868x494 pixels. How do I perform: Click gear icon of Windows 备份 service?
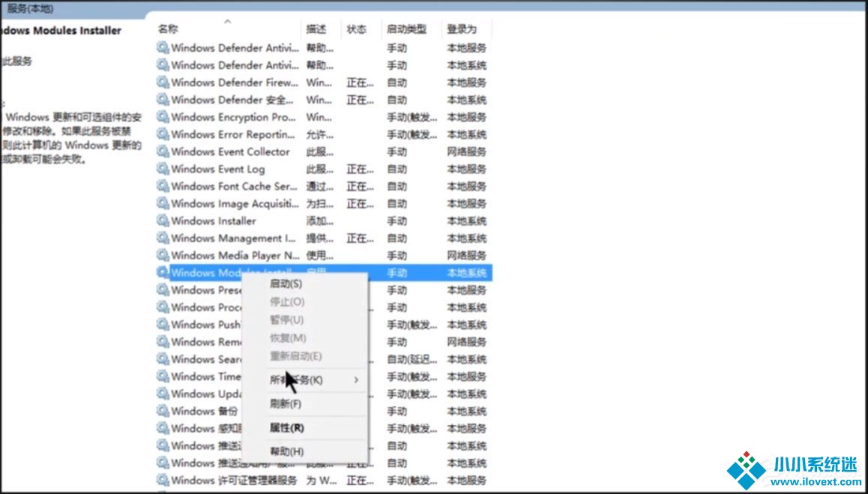[163, 411]
